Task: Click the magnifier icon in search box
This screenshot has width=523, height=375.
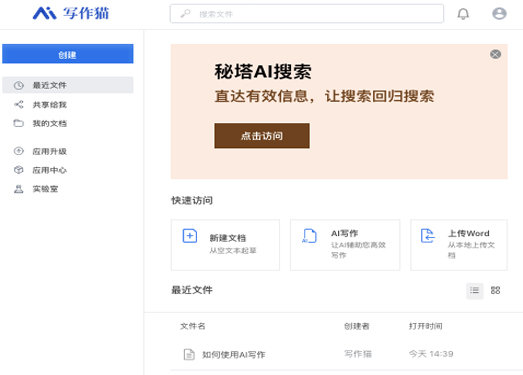Action: (185, 14)
